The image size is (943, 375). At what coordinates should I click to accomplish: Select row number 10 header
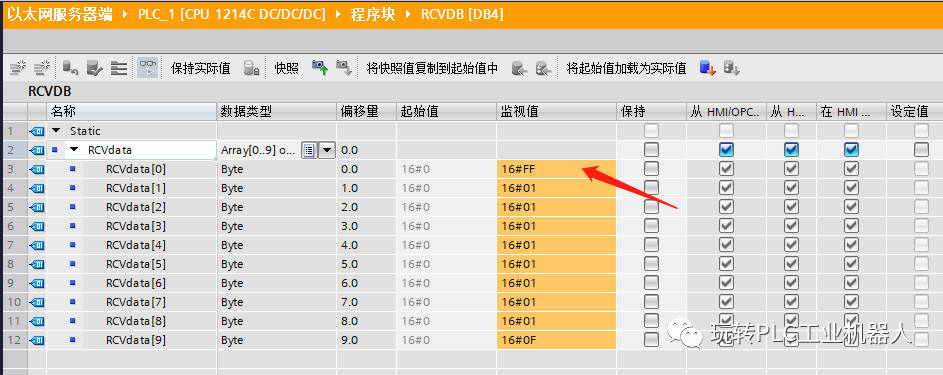point(14,302)
